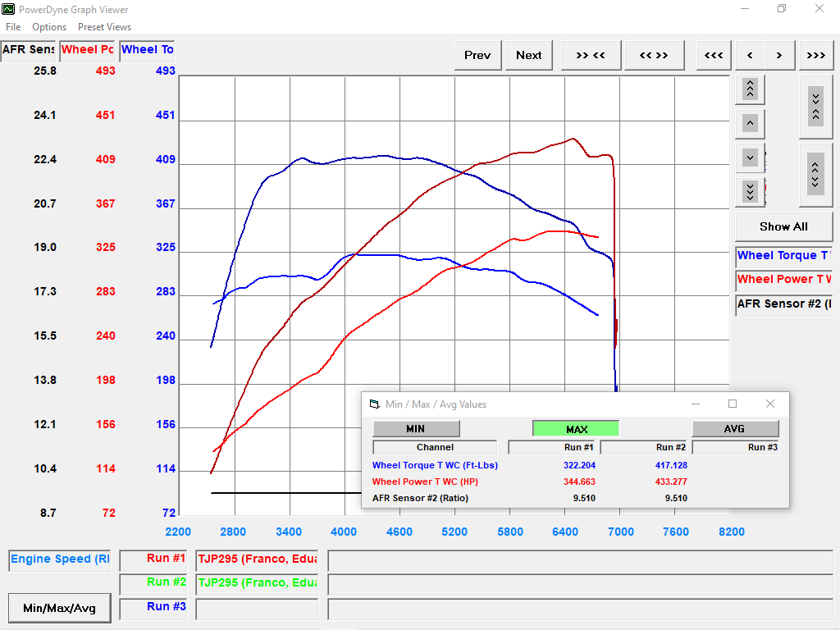Click the green Run #2 label at bottom
Viewport: 840px width, 630px height.
pyautogui.click(x=153, y=583)
